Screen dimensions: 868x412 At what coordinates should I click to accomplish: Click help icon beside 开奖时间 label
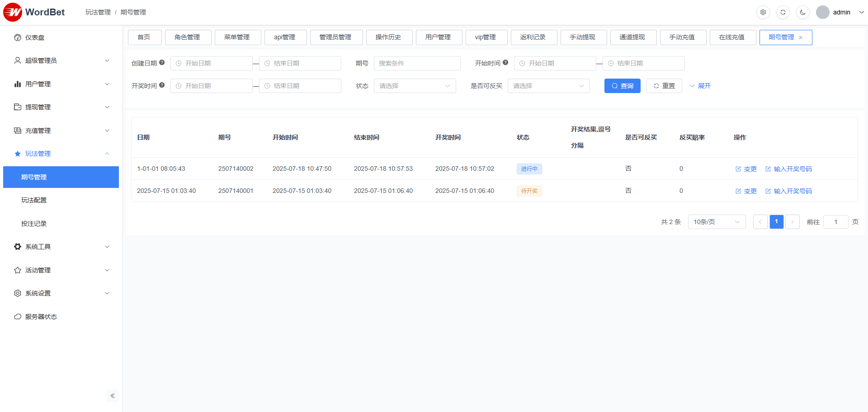pos(162,85)
